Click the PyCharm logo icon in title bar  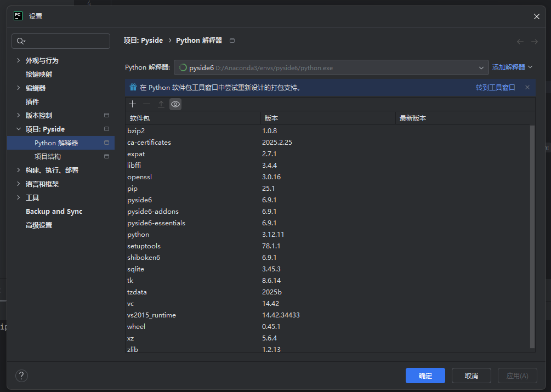(18, 16)
